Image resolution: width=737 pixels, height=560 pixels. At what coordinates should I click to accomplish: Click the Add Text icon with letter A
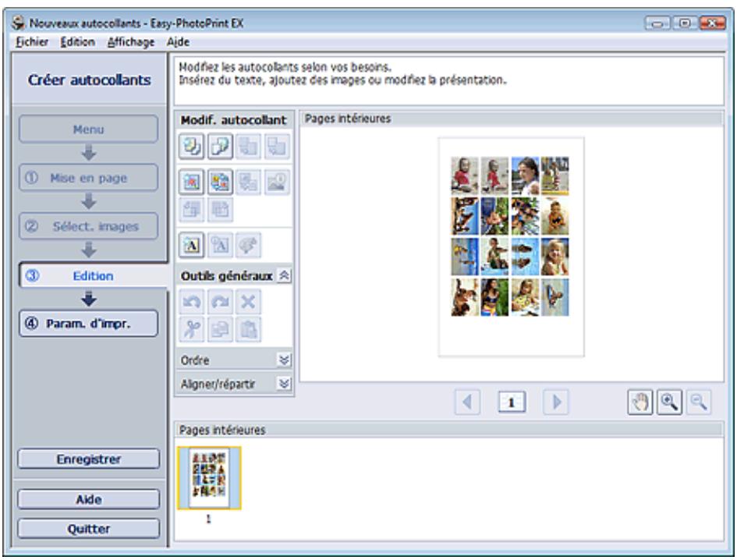click(191, 245)
